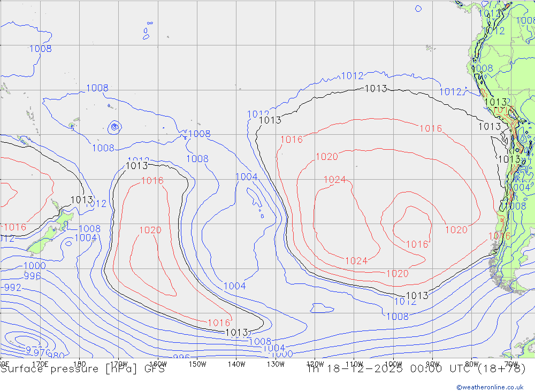
Task: Click the '1000' isobar label below New Zealand
Action: coord(34,265)
